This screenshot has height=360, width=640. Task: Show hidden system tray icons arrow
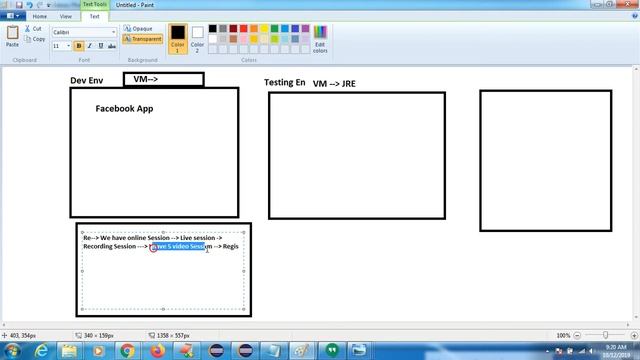(x=547, y=351)
